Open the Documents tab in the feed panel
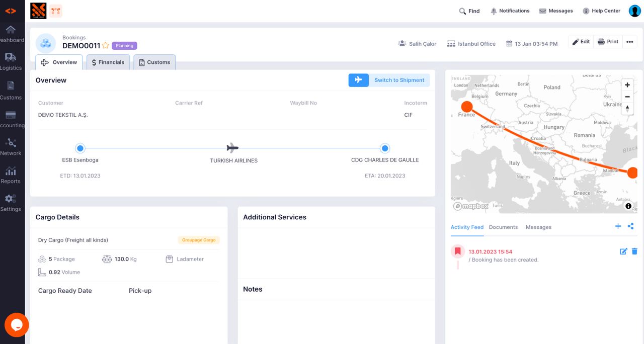644x344 pixels. coord(503,227)
